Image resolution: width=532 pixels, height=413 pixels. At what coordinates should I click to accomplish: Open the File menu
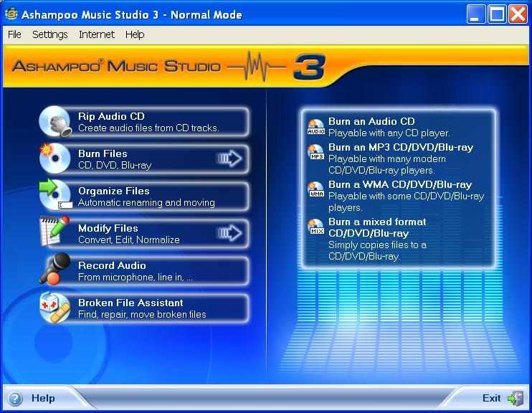[14, 34]
